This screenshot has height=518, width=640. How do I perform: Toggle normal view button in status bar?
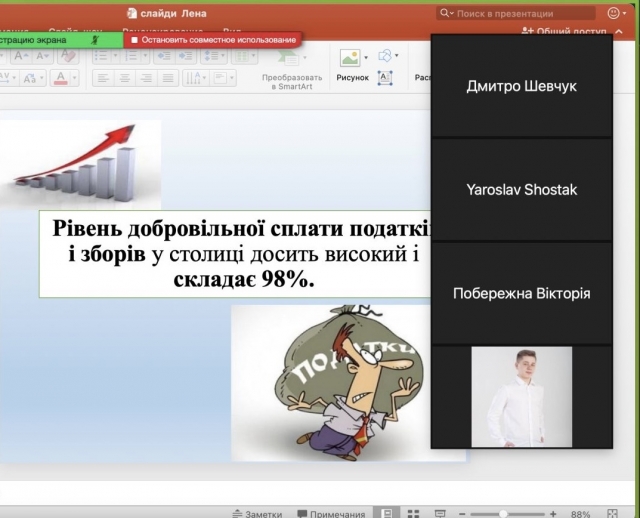[x=386, y=513]
